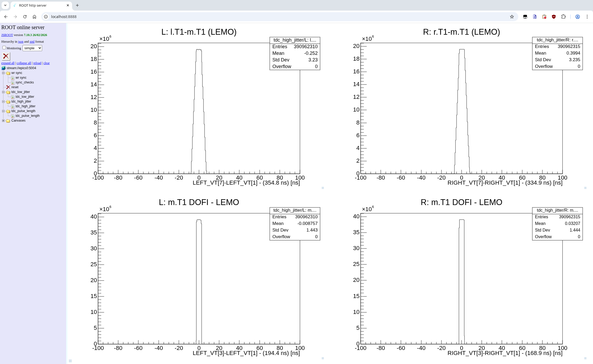Click the Mean -0.008757 stats row

295,224
